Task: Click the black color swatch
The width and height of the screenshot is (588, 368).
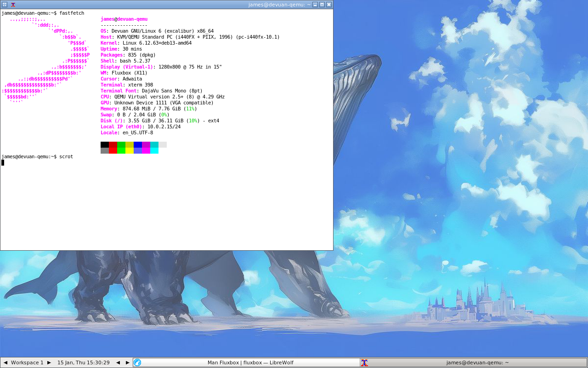Action: [105, 144]
